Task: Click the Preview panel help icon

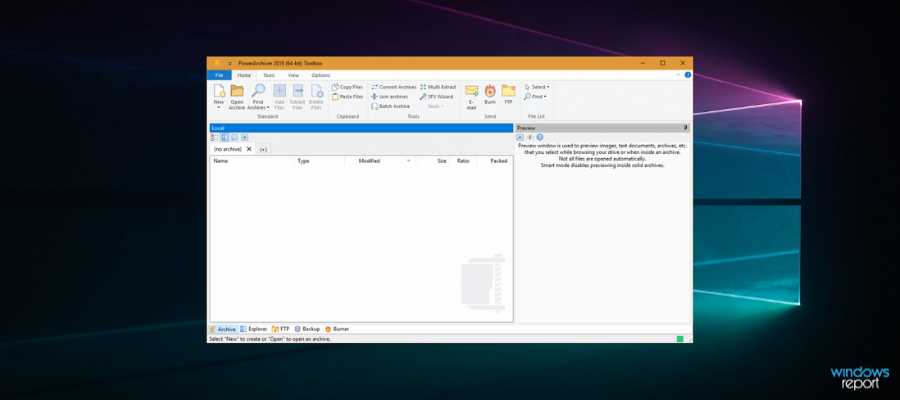Action: pos(540,138)
